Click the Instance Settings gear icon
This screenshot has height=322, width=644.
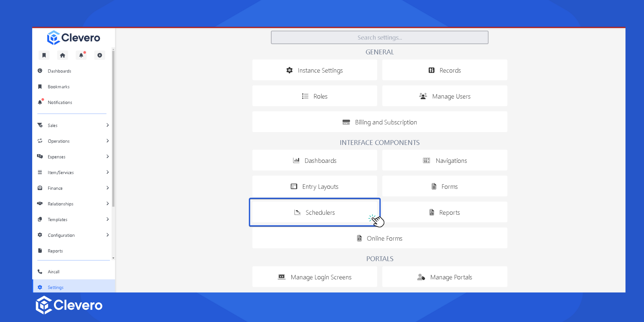289,70
